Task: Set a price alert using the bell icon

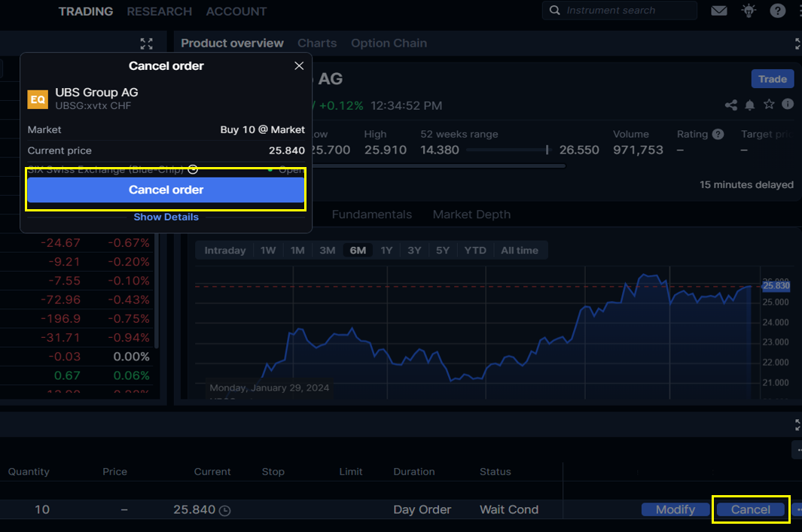Action: tap(749, 105)
